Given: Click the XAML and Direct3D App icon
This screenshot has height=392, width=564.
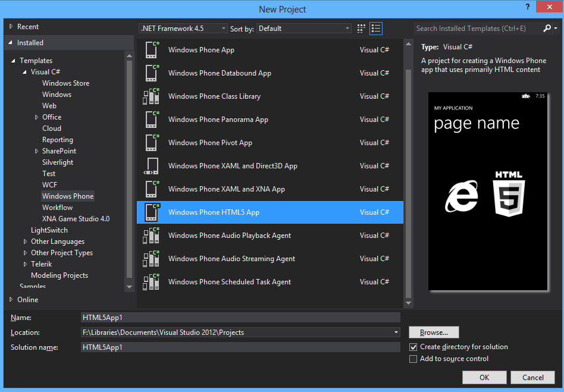Looking at the screenshot, I should (x=152, y=166).
